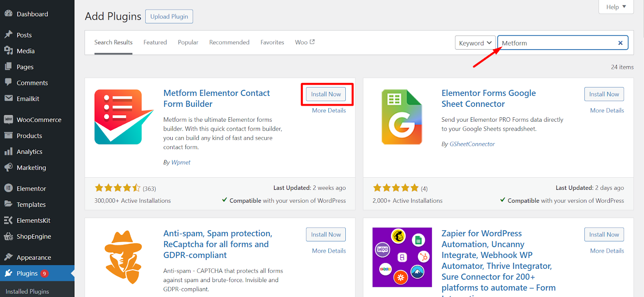Click the ElementsKit logo icon
Image resolution: width=644 pixels, height=297 pixels.
tap(8, 220)
